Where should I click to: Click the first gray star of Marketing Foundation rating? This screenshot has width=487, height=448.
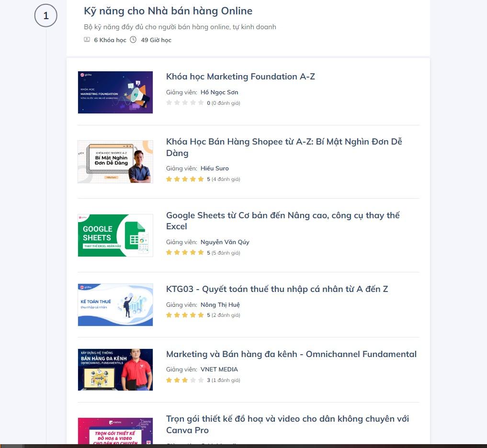point(169,102)
